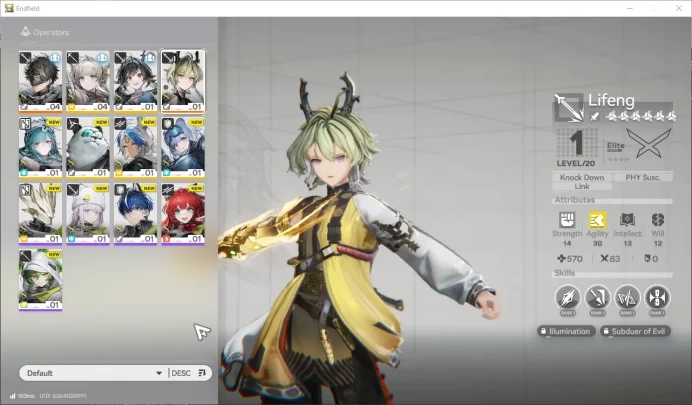Select the teal-haired girl operator card
This screenshot has height=405, width=692.
tap(40, 147)
